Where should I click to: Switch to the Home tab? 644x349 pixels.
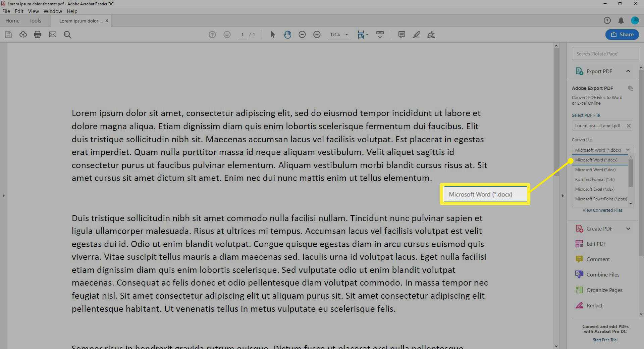[12, 21]
